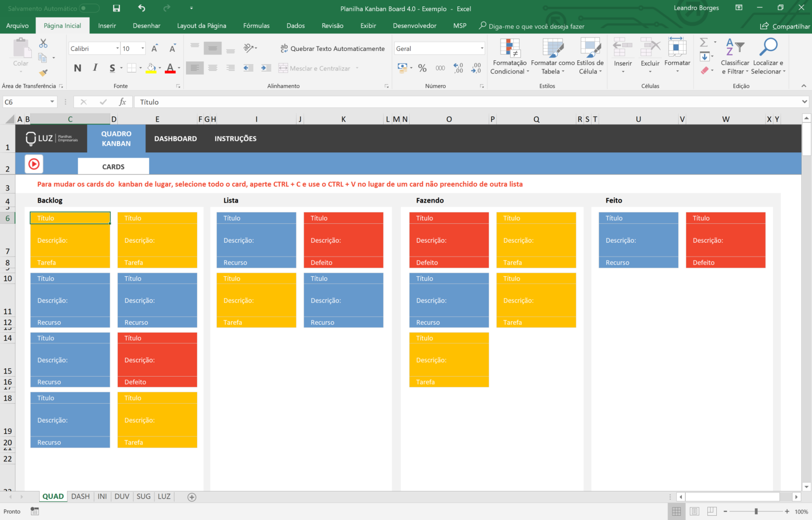Click the Formatar como Tabela icon
Image resolution: width=812 pixels, height=520 pixels.
[552, 57]
